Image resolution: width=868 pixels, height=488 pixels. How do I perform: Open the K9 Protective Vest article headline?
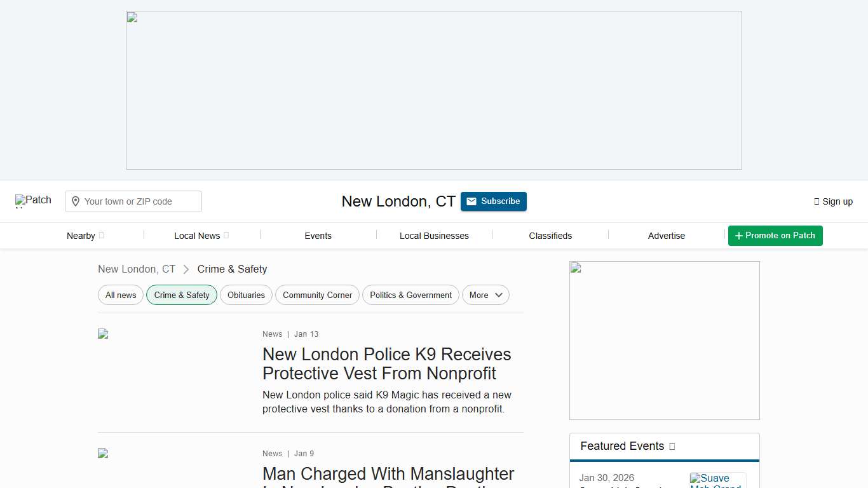tap(386, 363)
